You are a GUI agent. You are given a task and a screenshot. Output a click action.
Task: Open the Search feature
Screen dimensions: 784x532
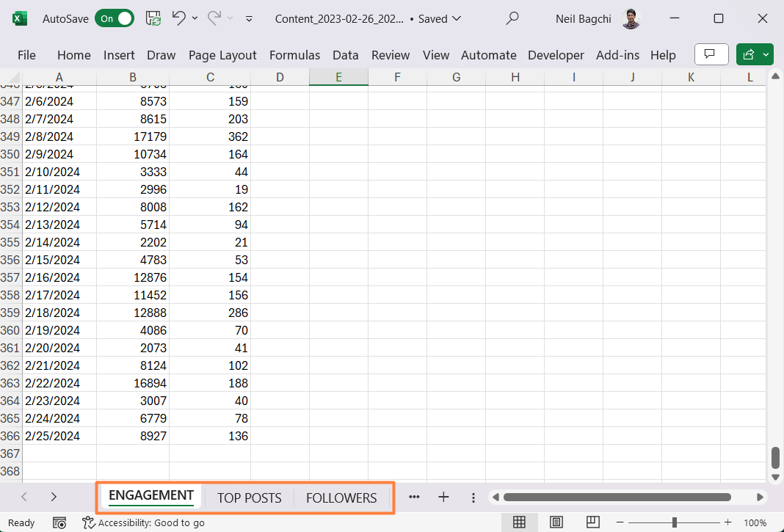(512, 18)
